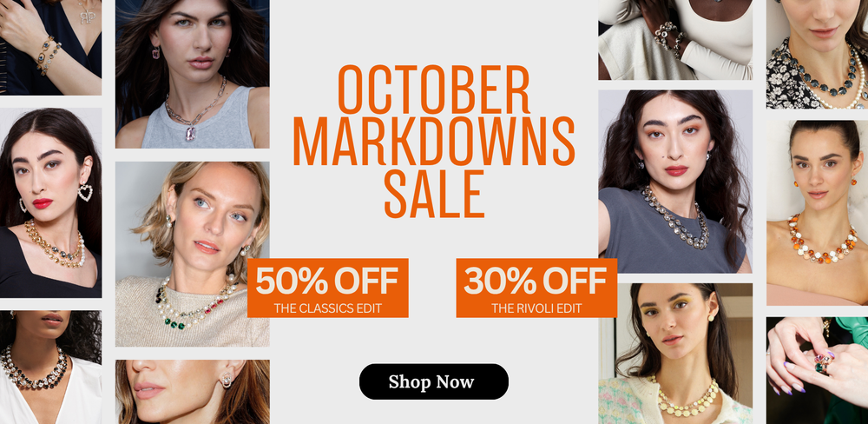Viewport: 868px width, 424px height.
Task: Click the heart-shaped hoop earring
Action: tap(85, 192)
